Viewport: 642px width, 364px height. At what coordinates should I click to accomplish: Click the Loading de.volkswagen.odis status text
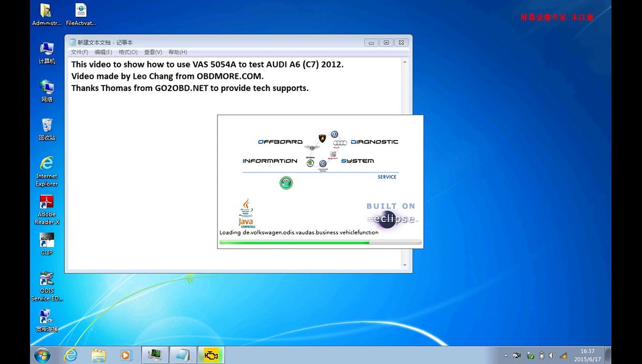pyautogui.click(x=299, y=233)
